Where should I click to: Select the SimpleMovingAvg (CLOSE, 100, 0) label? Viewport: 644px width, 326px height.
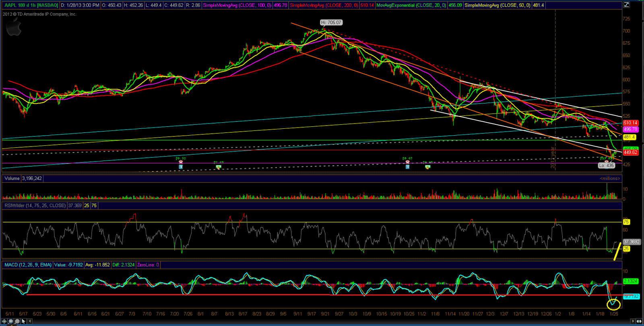coord(237,5)
